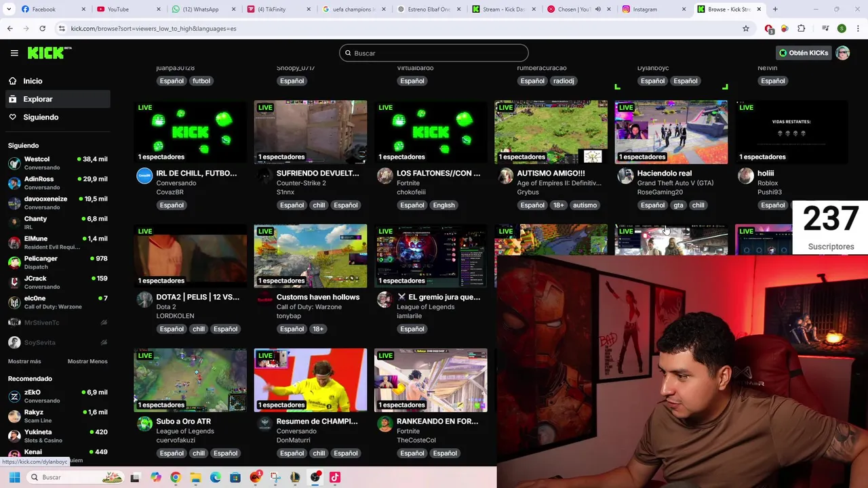Open Resumen de CHAMPI... stream thumbnail
The width and height of the screenshot is (868, 488).
311,380
